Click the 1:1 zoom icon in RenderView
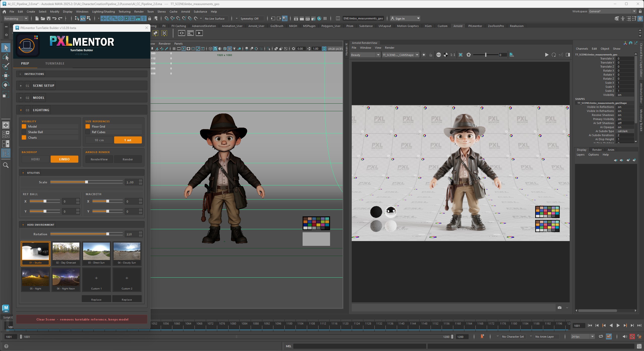Screen dimensions: 644x351 [453, 55]
